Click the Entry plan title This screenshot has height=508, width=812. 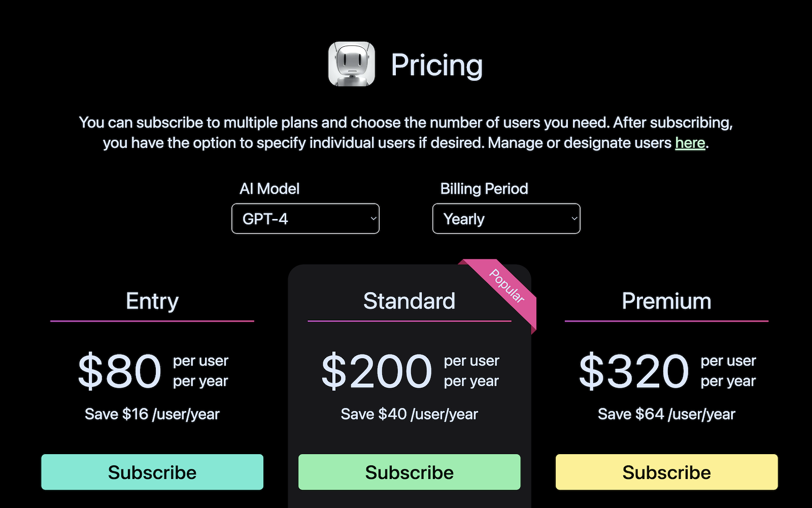pos(152,301)
